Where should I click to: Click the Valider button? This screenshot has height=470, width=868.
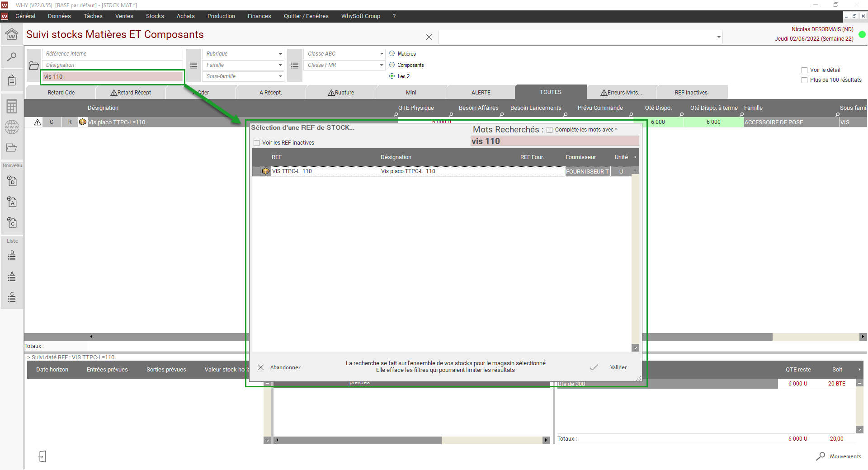609,367
